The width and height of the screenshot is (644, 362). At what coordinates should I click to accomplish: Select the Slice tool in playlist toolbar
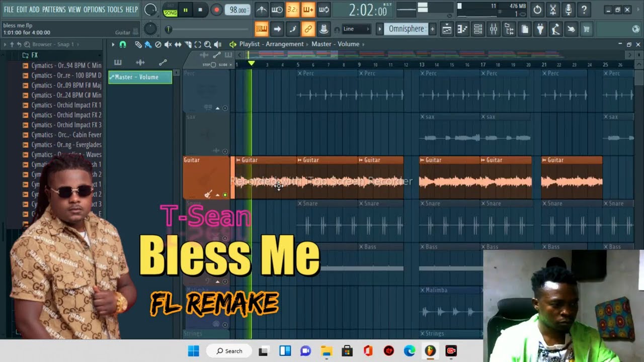188,45
